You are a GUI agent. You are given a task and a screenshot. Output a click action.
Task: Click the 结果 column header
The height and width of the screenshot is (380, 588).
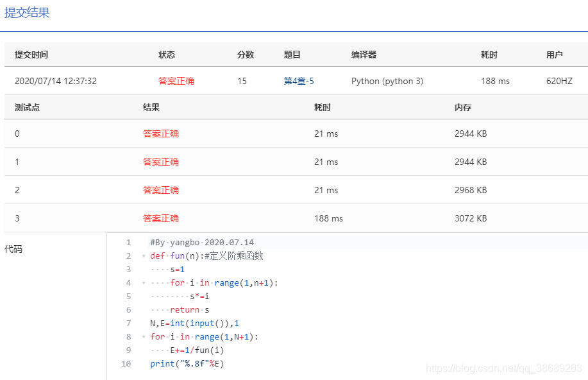(x=151, y=107)
